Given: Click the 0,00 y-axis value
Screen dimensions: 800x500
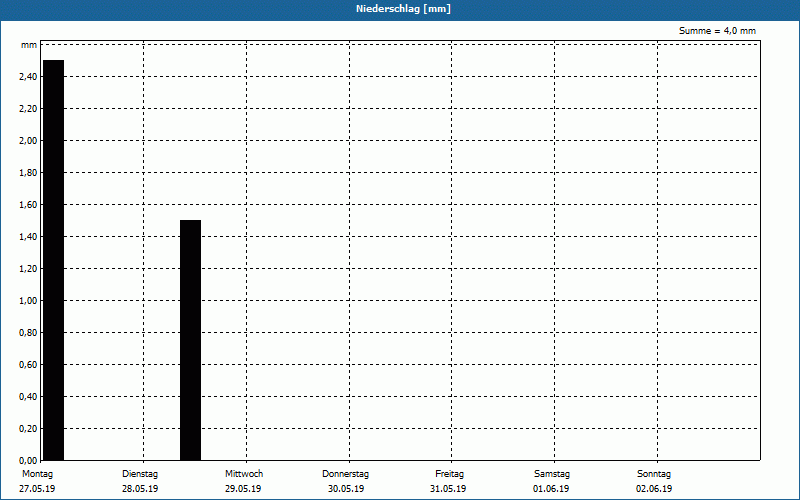Looking at the screenshot, I should point(28,461).
